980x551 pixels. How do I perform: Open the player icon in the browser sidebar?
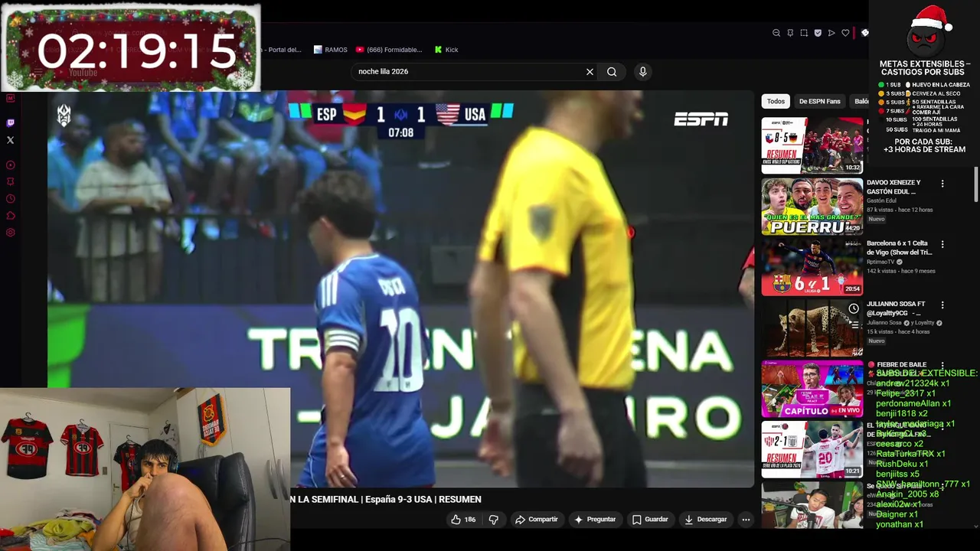point(10,165)
